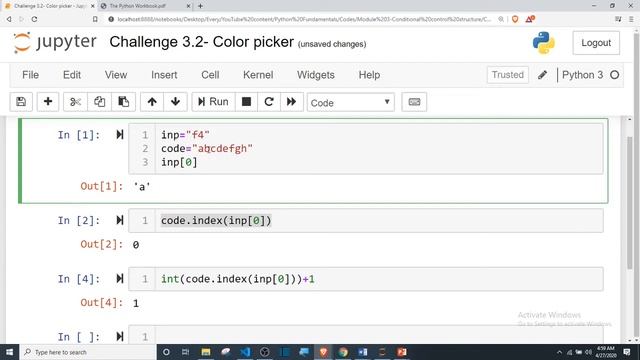Open Task View from the taskbar
Viewport: 640px width, 360px height.
pyautogui.click(x=185, y=352)
